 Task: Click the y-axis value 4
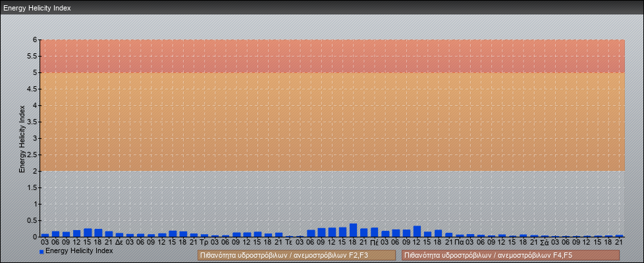36,105
